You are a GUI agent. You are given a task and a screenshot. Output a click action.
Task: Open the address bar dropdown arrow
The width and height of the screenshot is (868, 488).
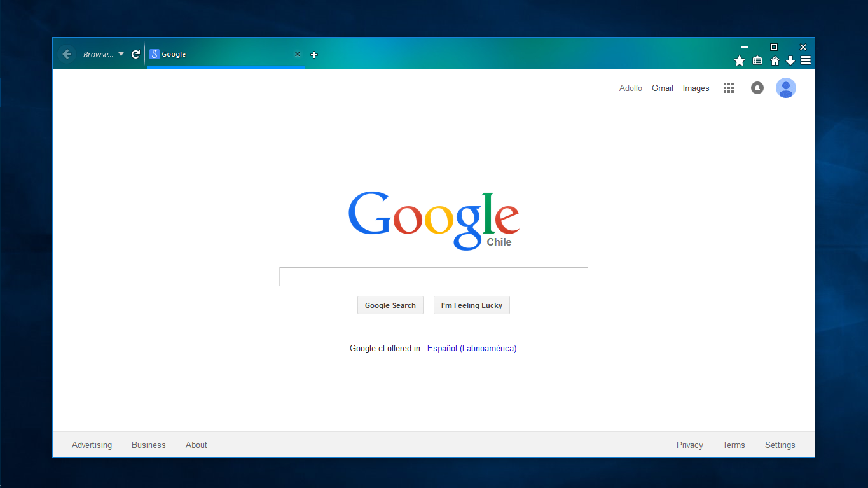(121, 54)
